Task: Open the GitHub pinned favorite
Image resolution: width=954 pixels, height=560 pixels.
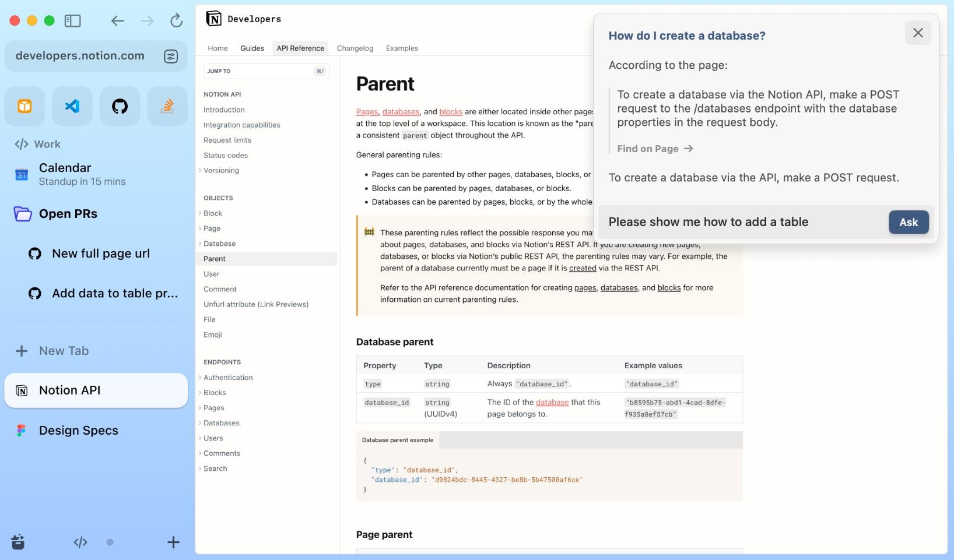Action: point(120,106)
